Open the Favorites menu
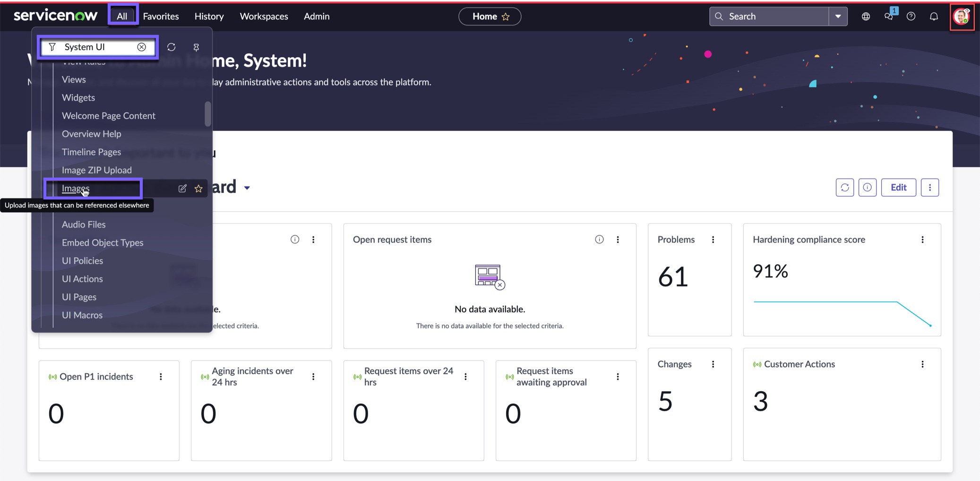The width and height of the screenshot is (980, 481). pos(161,16)
